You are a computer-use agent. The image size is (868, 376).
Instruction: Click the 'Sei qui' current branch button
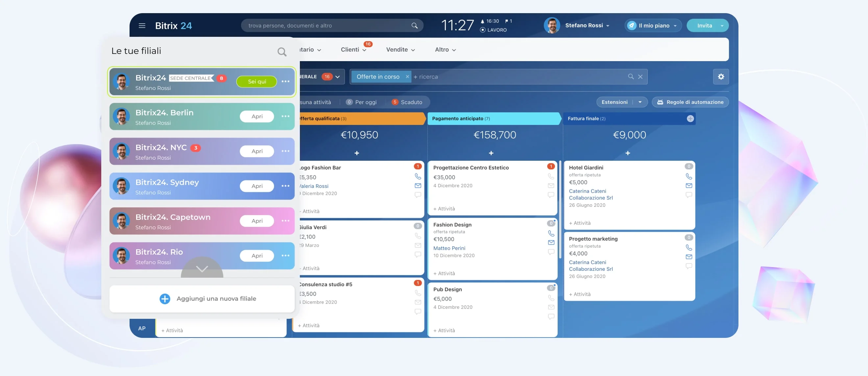point(257,82)
